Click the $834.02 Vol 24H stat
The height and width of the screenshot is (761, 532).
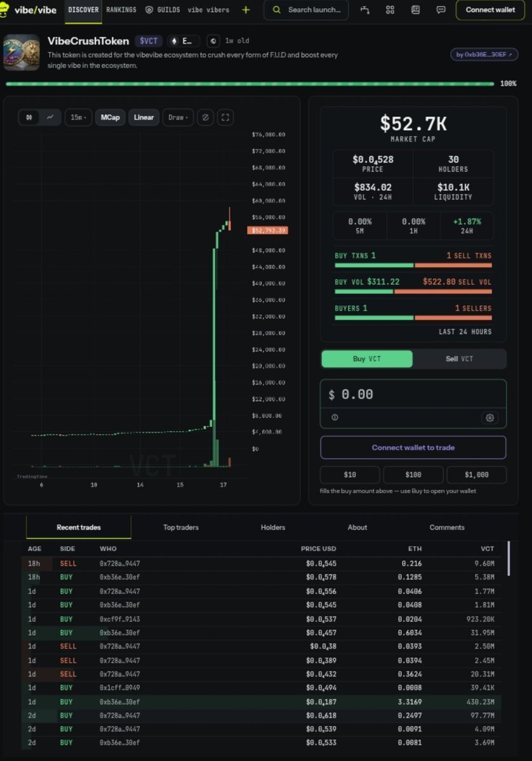(373, 191)
